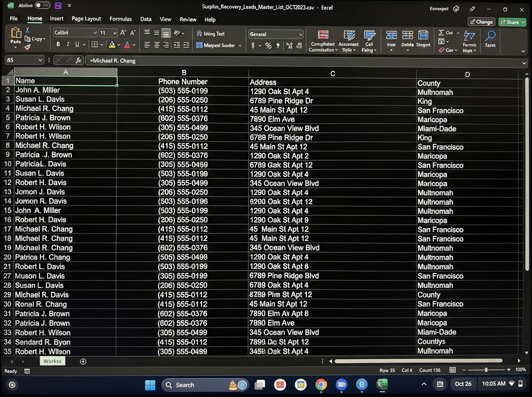The width and height of the screenshot is (532, 397).
Task: Click the Increase Font Size icon
Action: pos(123,33)
